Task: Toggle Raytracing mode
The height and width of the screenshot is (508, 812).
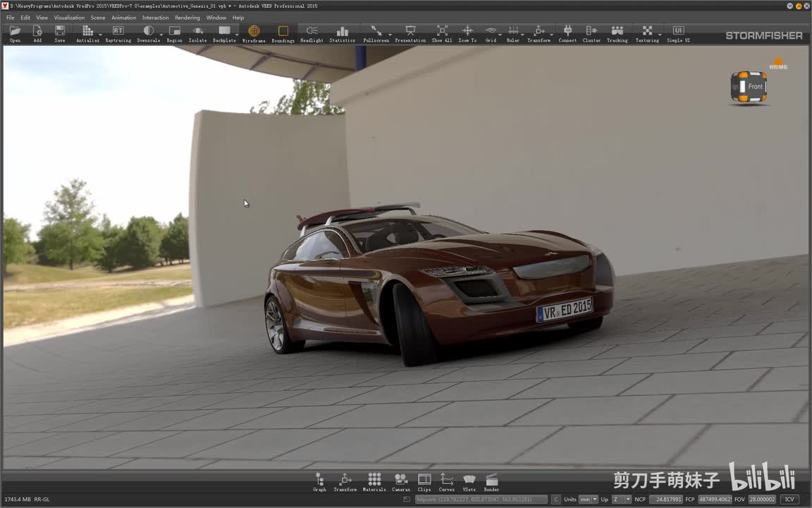Action: coord(118,34)
